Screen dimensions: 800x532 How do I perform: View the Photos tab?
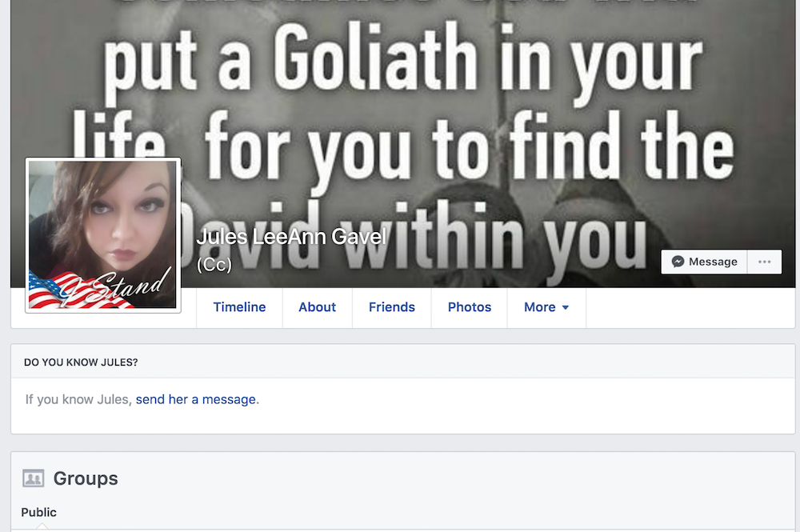pos(470,307)
